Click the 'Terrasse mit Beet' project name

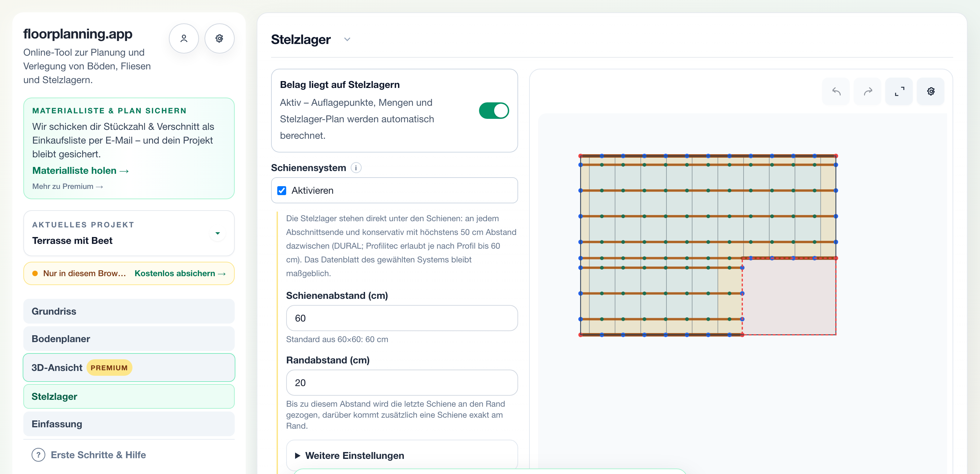coord(72,241)
